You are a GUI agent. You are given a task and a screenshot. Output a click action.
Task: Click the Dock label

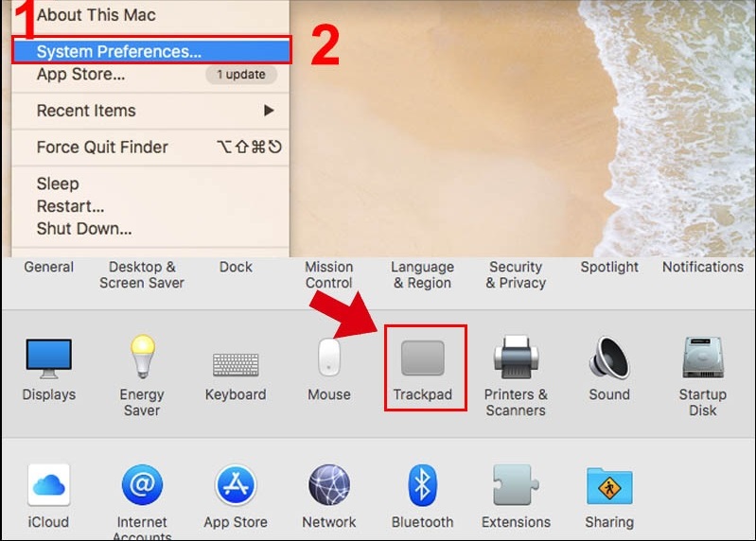click(236, 267)
